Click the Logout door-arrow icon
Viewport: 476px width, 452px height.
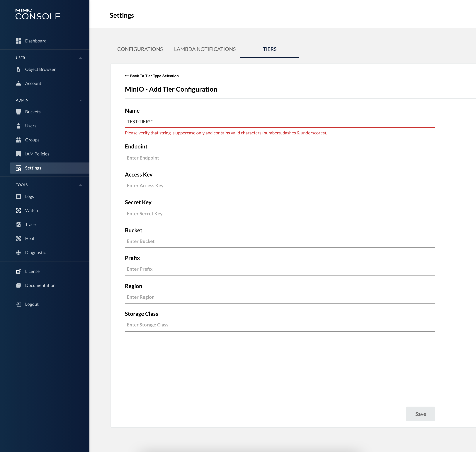pyautogui.click(x=18, y=304)
